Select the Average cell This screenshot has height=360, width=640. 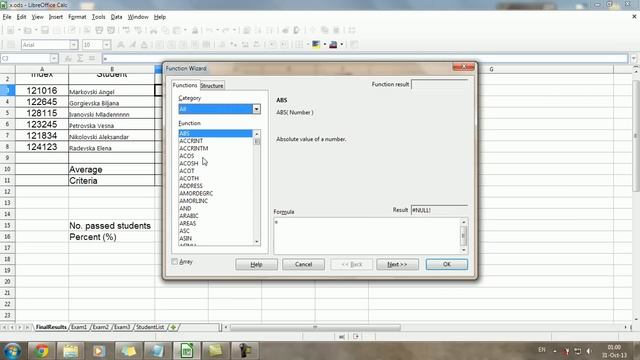coord(112,169)
